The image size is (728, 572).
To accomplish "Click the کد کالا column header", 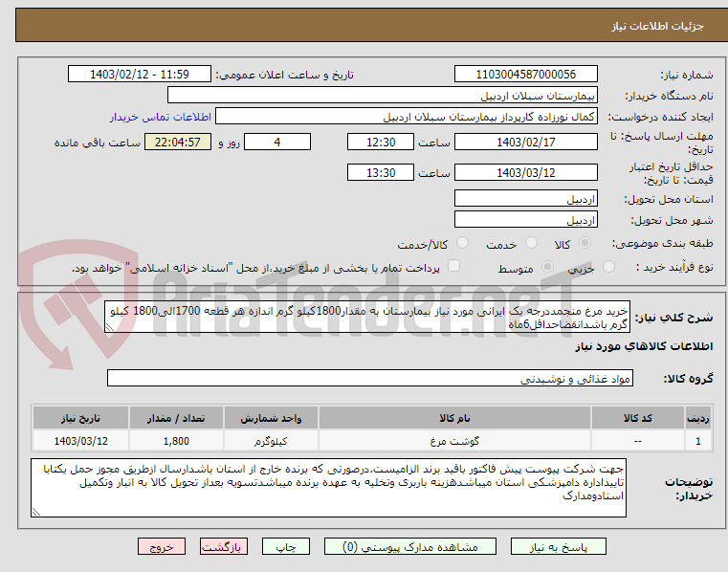I will pyautogui.click(x=637, y=418).
